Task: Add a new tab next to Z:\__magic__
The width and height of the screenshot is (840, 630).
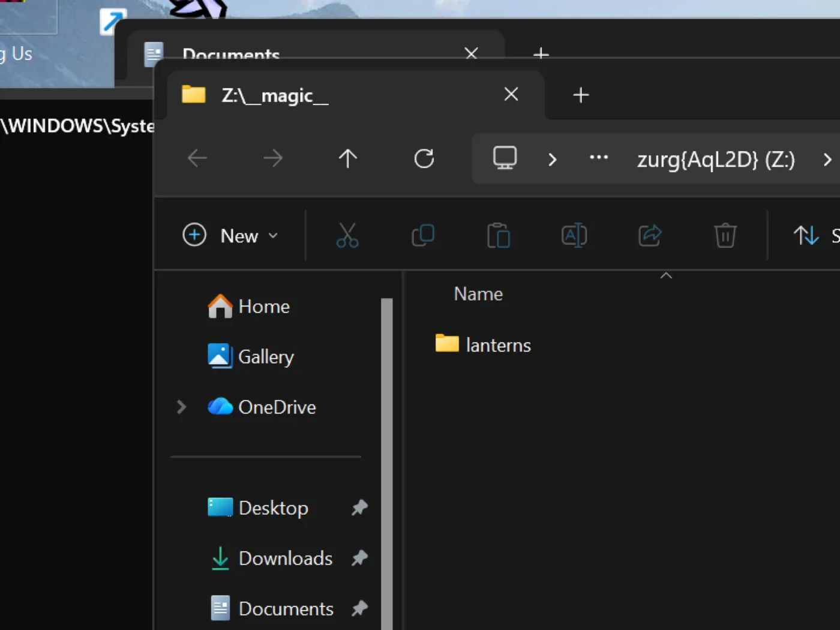Action: 581,95
